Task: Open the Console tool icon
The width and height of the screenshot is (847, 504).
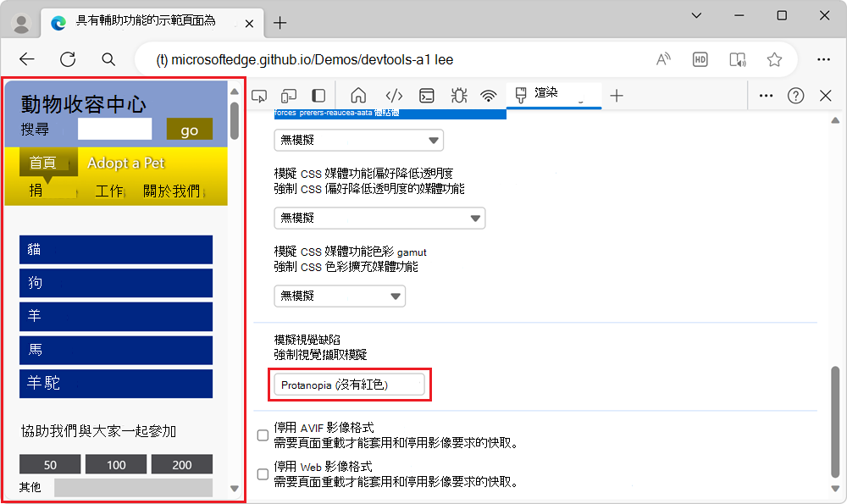Action: (427, 96)
